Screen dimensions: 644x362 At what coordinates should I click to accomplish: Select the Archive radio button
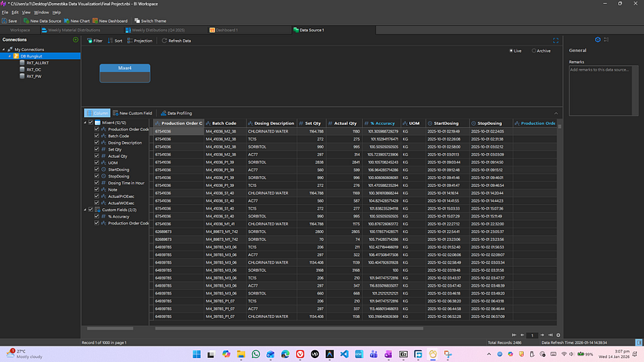[534, 51]
